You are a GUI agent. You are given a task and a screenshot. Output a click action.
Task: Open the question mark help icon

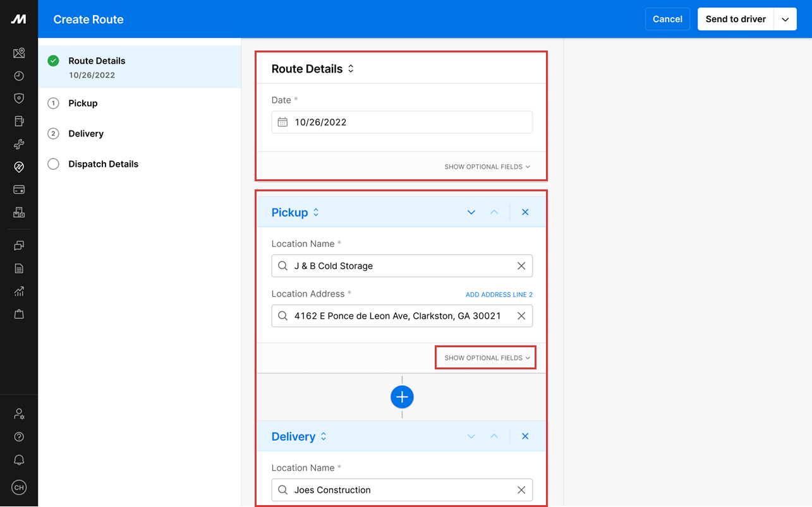[19, 437]
